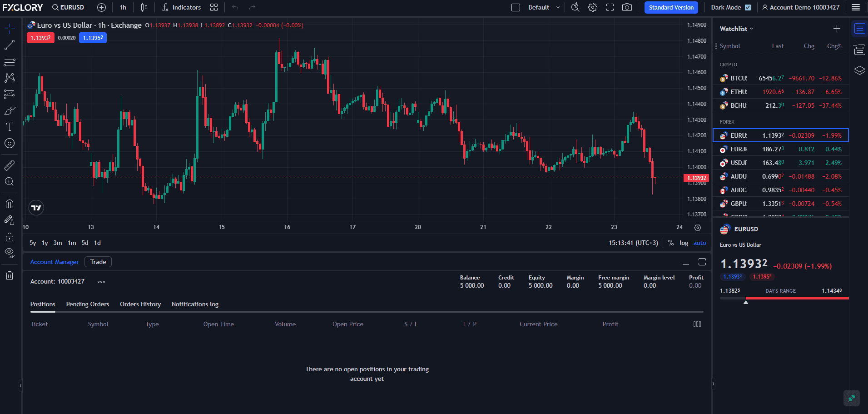Toggle lock all drawing tools
Viewport: 868px width, 414px height.
tap(10, 237)
